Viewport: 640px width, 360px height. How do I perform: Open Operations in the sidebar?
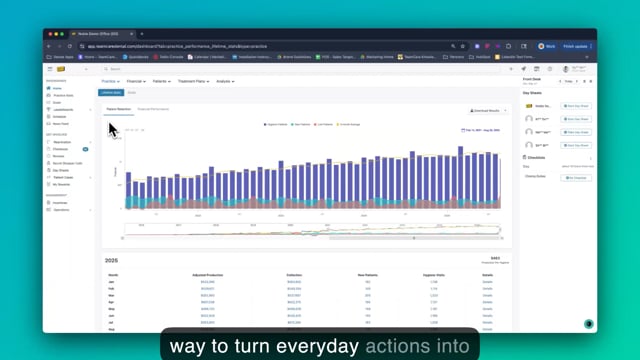tap(61, 210)
